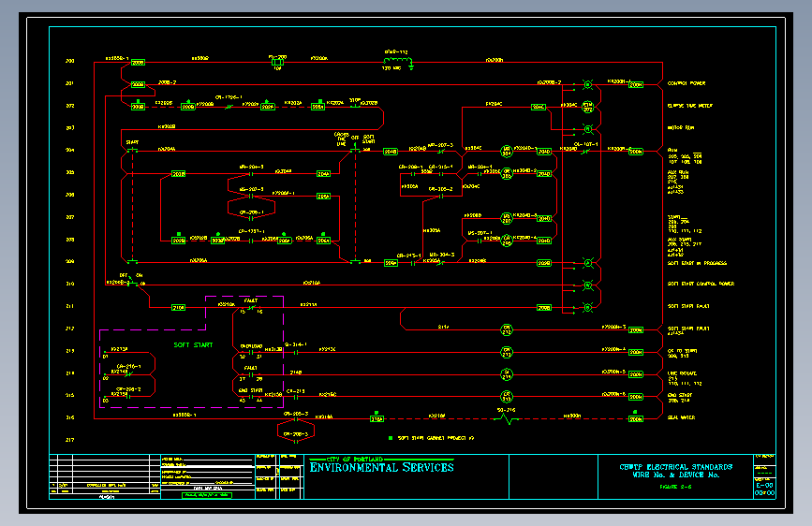The image size is (812, 526).
Task: Click the SOFT START IN PROGRESS description
Action: click(697, 263)
